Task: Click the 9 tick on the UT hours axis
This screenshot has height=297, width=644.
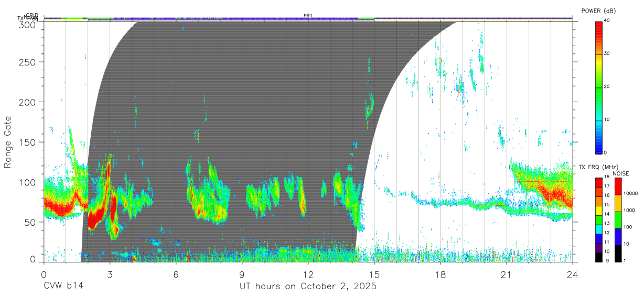Action: pyautogui.click(x=242, y=274)
